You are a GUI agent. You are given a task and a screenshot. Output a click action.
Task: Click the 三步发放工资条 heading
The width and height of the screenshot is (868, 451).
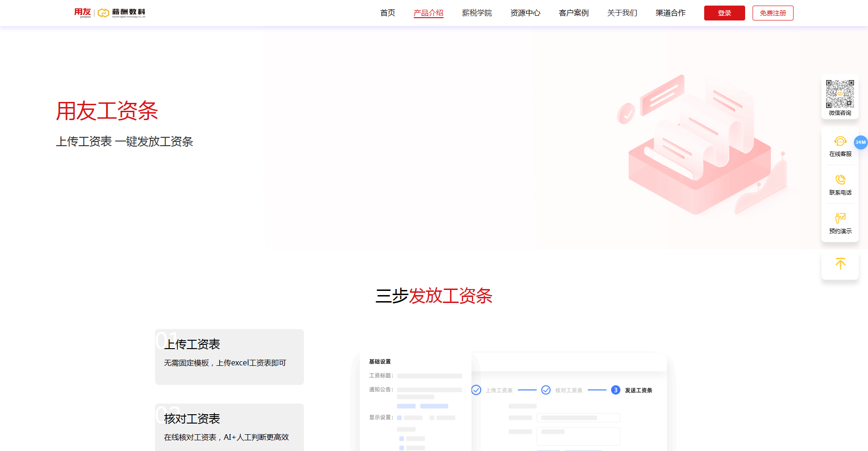point(434,296)
